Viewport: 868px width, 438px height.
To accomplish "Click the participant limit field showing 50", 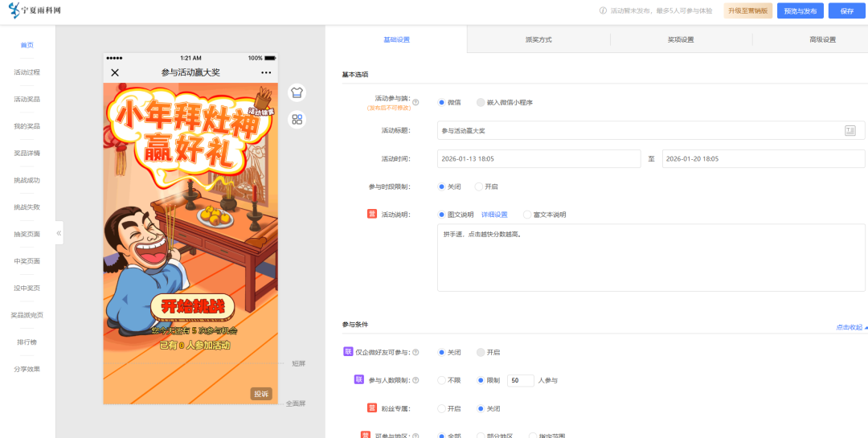I will point(520,380).
